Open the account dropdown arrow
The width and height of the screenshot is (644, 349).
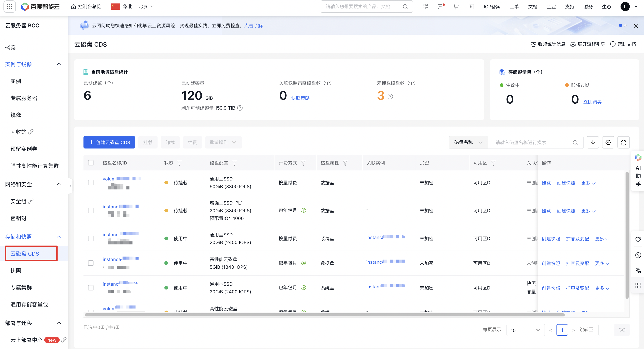(x=636, y=7)
